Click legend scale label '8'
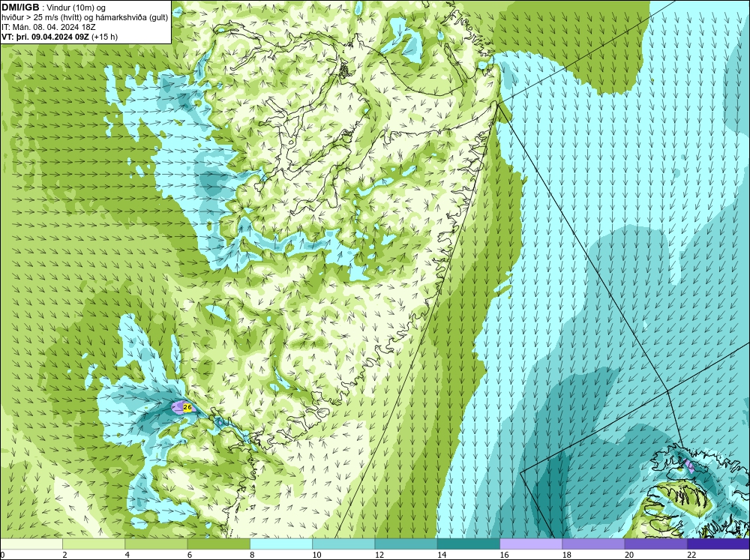The image size is (750, 560). (252, 555)
